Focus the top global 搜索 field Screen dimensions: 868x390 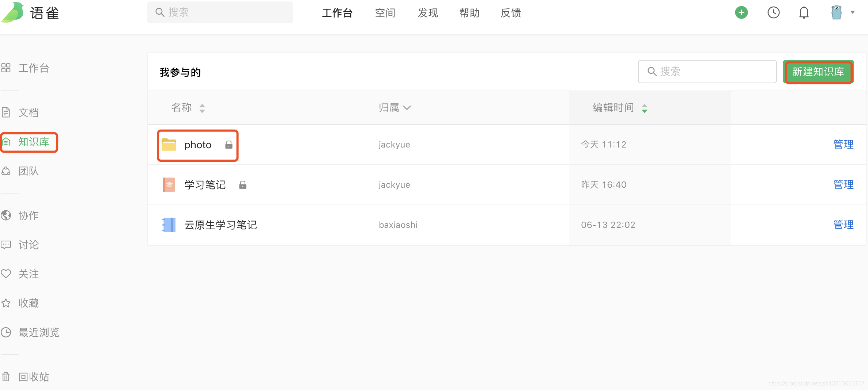(x=220, y=12)
